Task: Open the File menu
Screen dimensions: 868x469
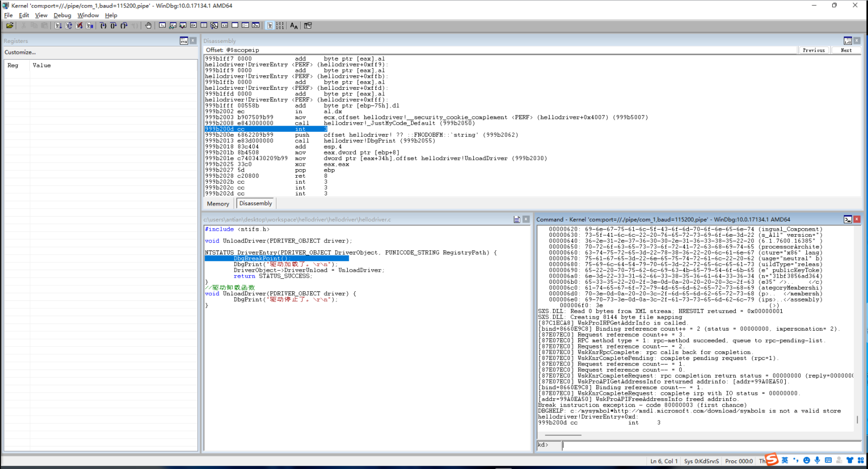Action: [x=8, y=15]
